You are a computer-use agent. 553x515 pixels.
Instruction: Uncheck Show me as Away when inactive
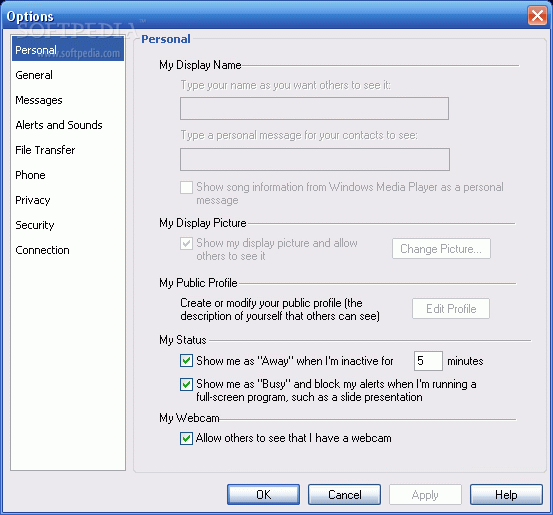(186, 361)
